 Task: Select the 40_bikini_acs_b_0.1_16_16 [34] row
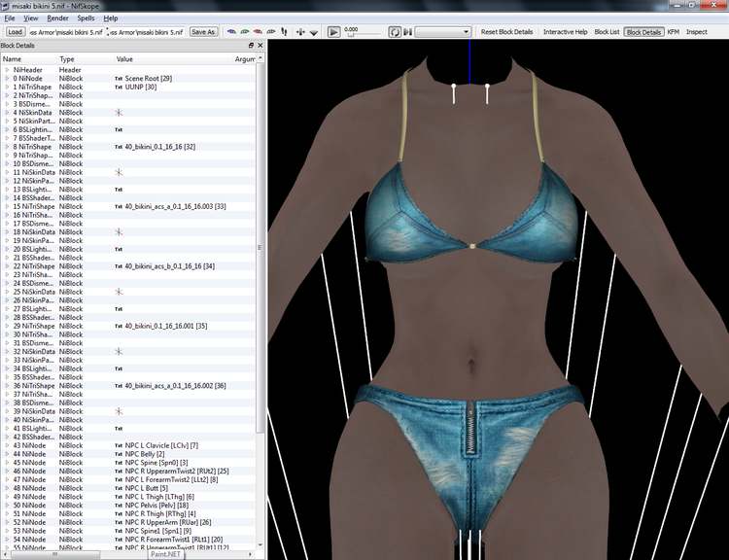coord(128,266)
